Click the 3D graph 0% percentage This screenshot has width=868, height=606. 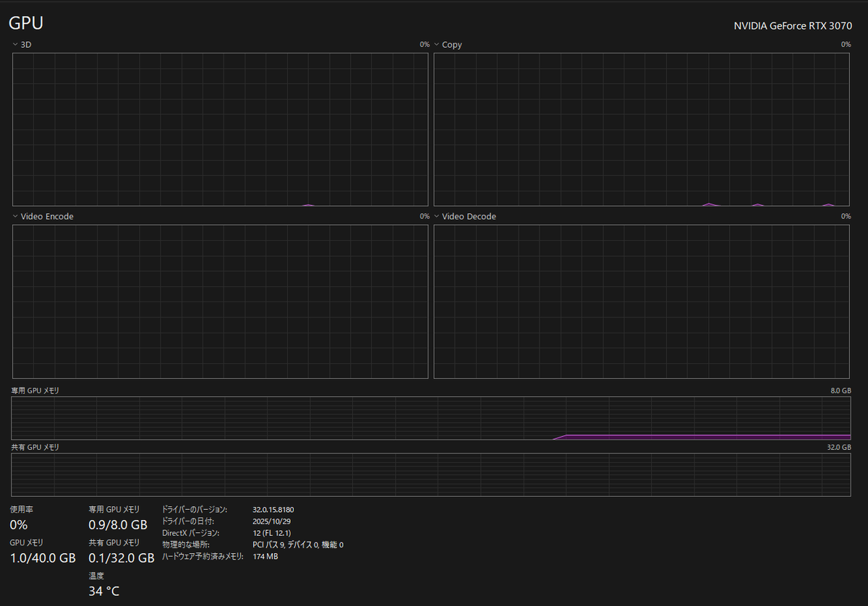click(x=425, y=45)
